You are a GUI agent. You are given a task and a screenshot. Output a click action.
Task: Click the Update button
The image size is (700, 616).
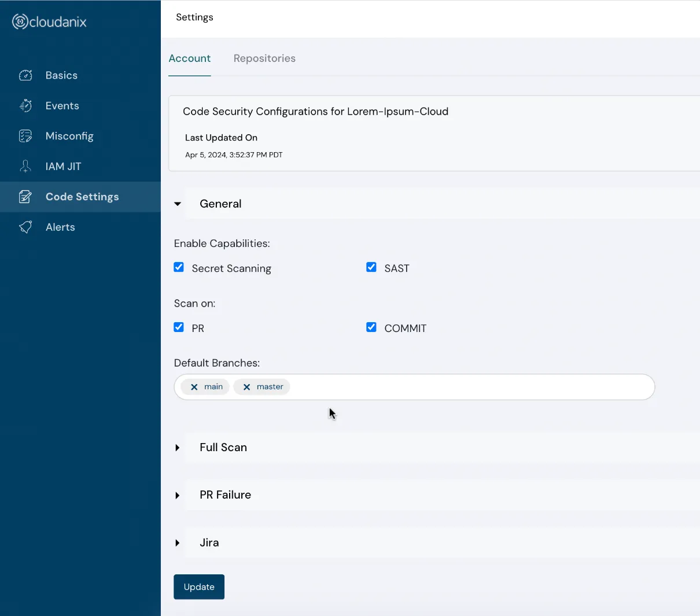click(x=199, y=587)
